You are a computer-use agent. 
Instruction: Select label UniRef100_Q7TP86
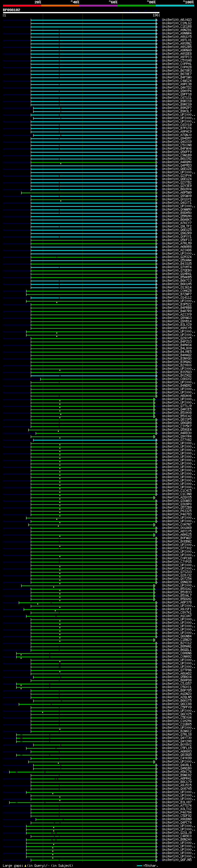(176, 670)
